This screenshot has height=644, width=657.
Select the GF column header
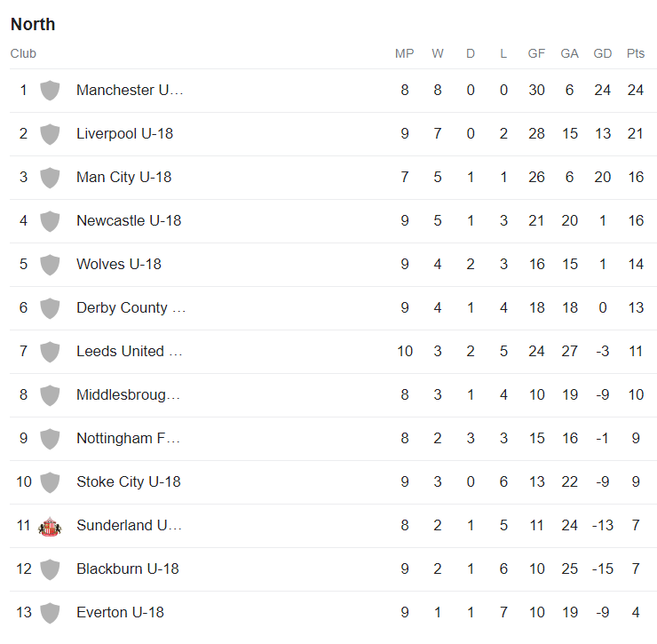(536, 53)
